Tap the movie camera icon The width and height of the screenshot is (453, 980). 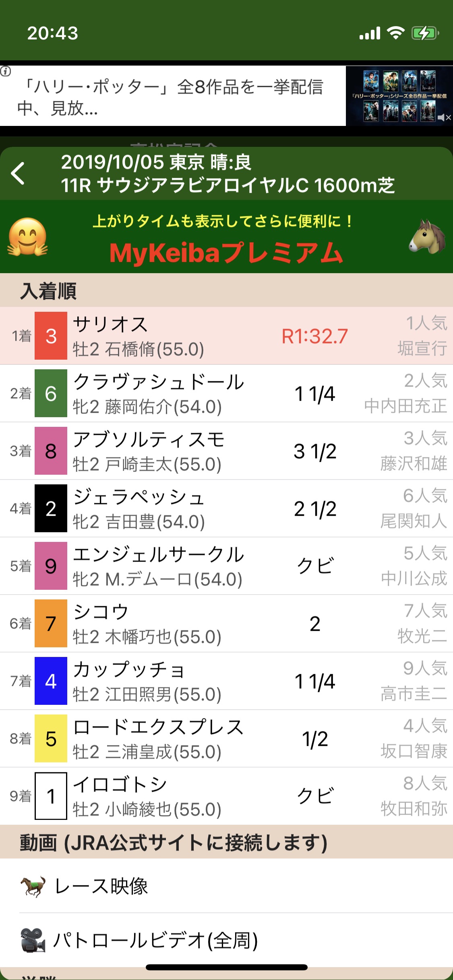point(33,940)
